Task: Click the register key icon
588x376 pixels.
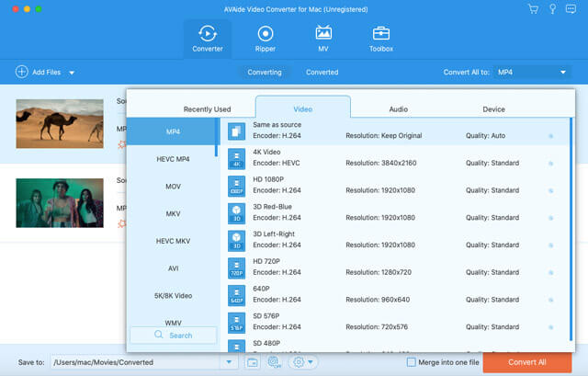Action: (552, 9)
